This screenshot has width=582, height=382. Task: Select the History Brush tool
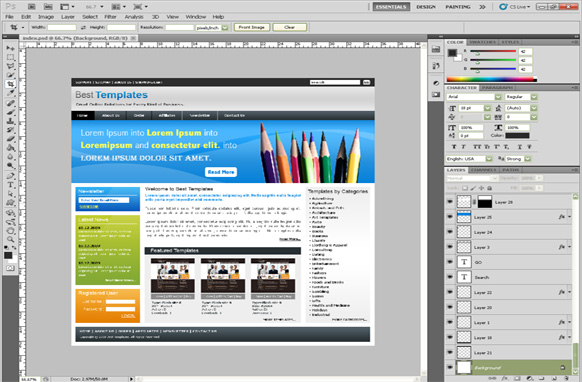pos(10,130)
